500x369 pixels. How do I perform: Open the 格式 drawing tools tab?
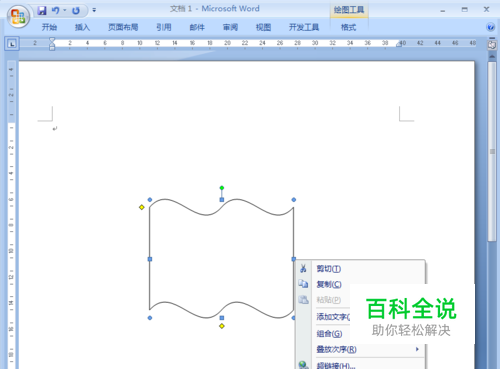348,27
